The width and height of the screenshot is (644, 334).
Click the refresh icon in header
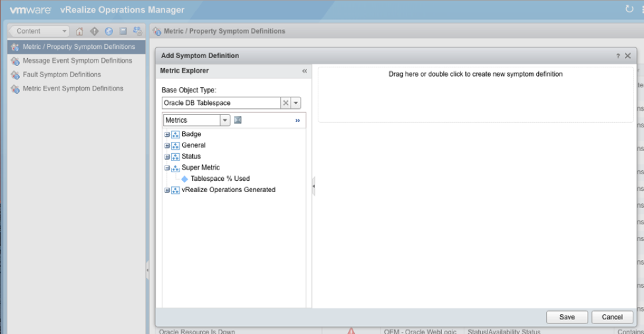(629, 9)
